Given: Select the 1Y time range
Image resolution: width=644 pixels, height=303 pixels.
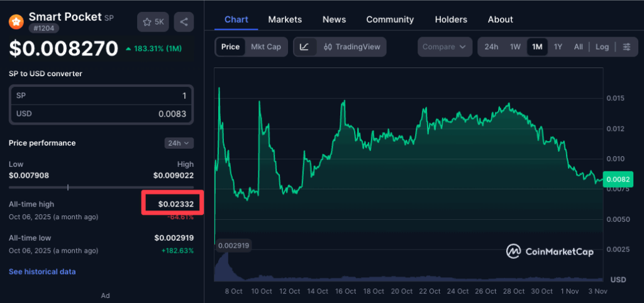Looking at the screenshot, I should pyautogui.click(x=558, y=47).
